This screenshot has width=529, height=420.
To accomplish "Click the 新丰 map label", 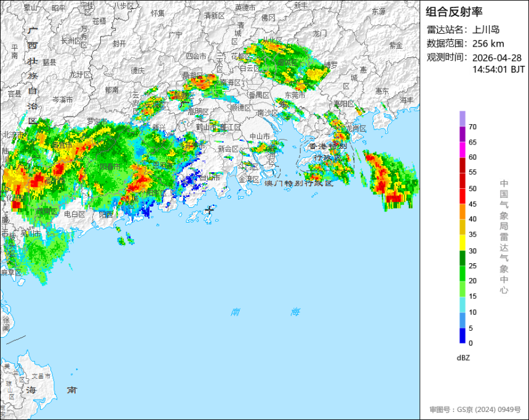I will pyautogui.click(x=301, y=6).
